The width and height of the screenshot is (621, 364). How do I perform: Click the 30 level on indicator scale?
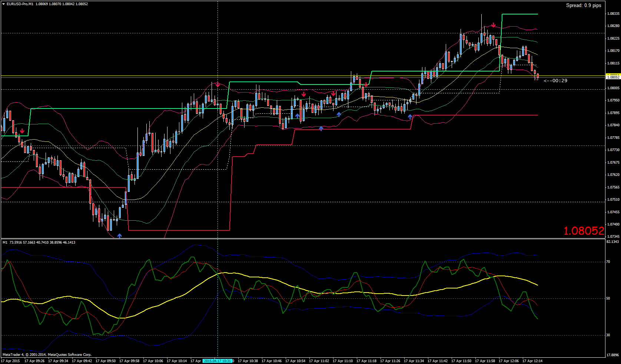[608, 335]
